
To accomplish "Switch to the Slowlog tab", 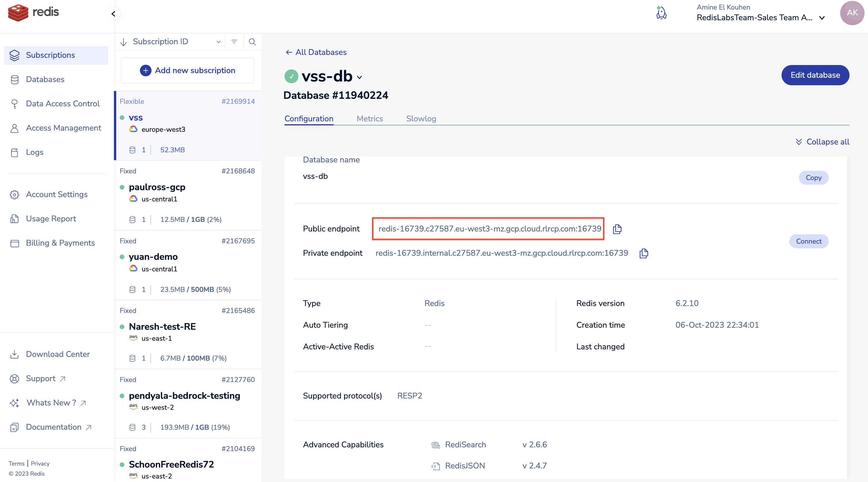I will (x=421, y=118).
